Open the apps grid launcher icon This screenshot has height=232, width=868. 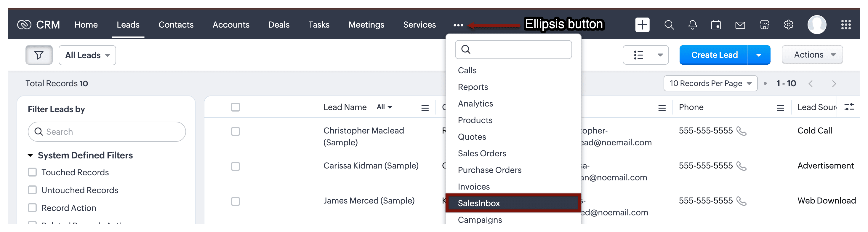point(846,25)
